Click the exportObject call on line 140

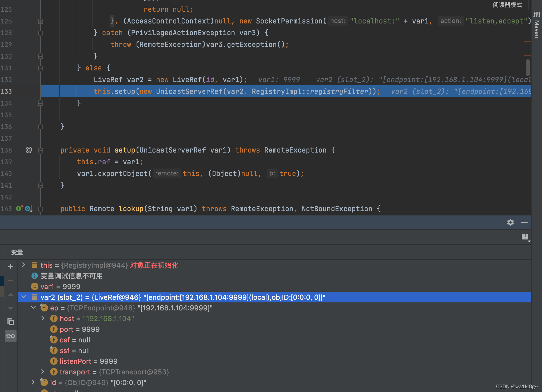(x=123, y=174)
